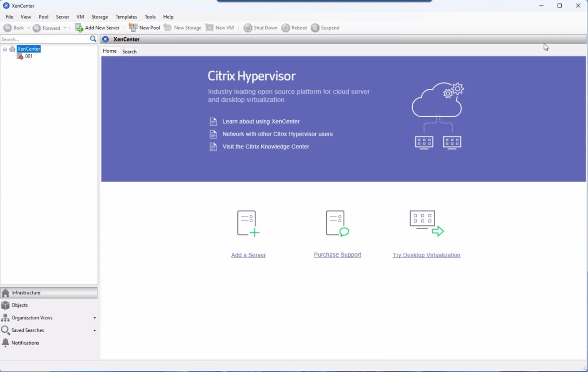Expand the Saved Searches dropdown

tap(94, 330)
